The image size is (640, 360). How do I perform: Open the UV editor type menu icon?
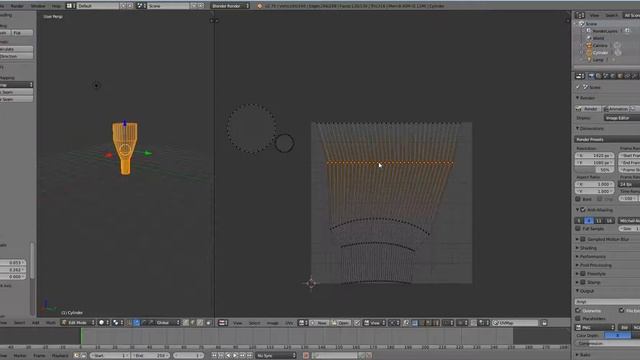(223, 322)
